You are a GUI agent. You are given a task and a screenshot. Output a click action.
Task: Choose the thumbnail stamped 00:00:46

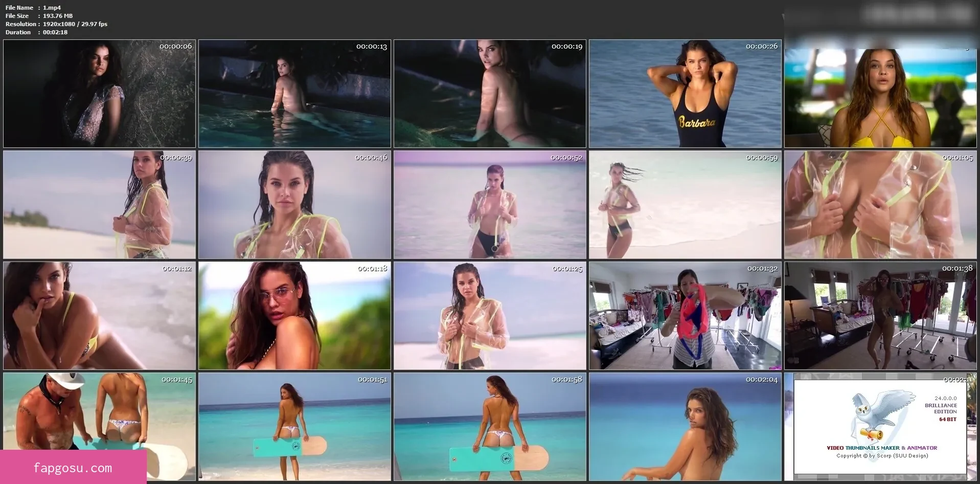coord(294,205)
